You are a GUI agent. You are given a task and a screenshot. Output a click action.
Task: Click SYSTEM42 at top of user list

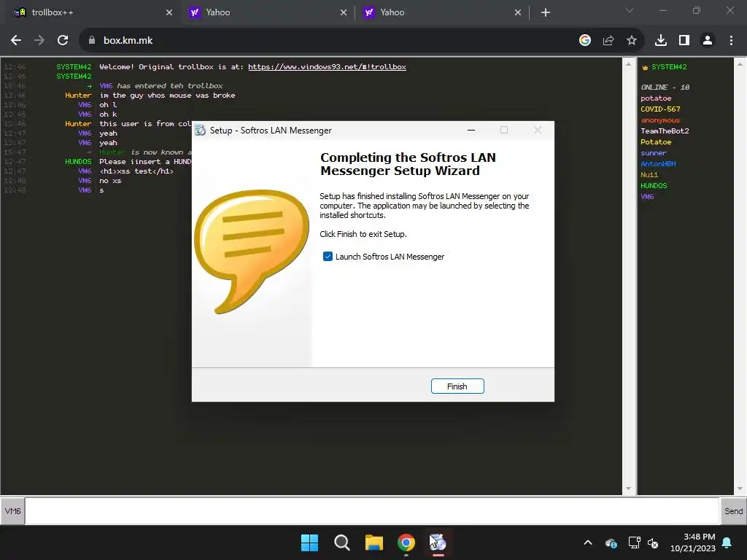(669, 66)
